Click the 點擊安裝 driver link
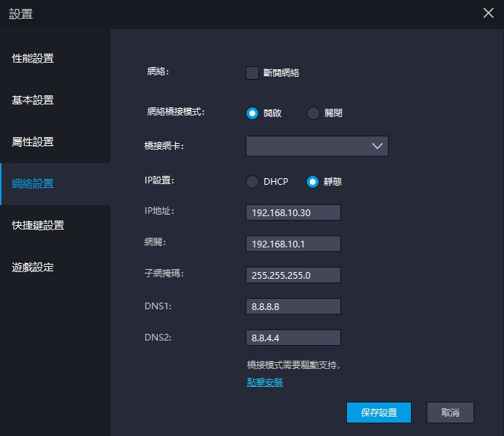Screen dimensions: 504x436 (x=264, y=382)
